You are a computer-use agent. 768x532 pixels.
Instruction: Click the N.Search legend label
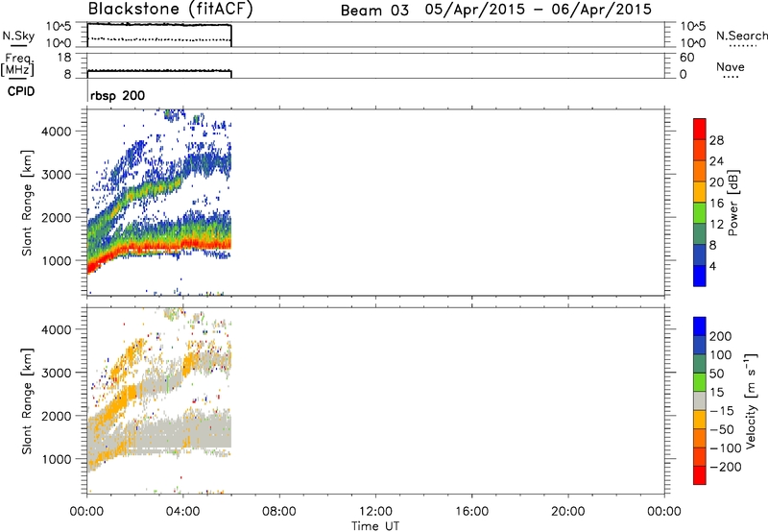point(741,36)
